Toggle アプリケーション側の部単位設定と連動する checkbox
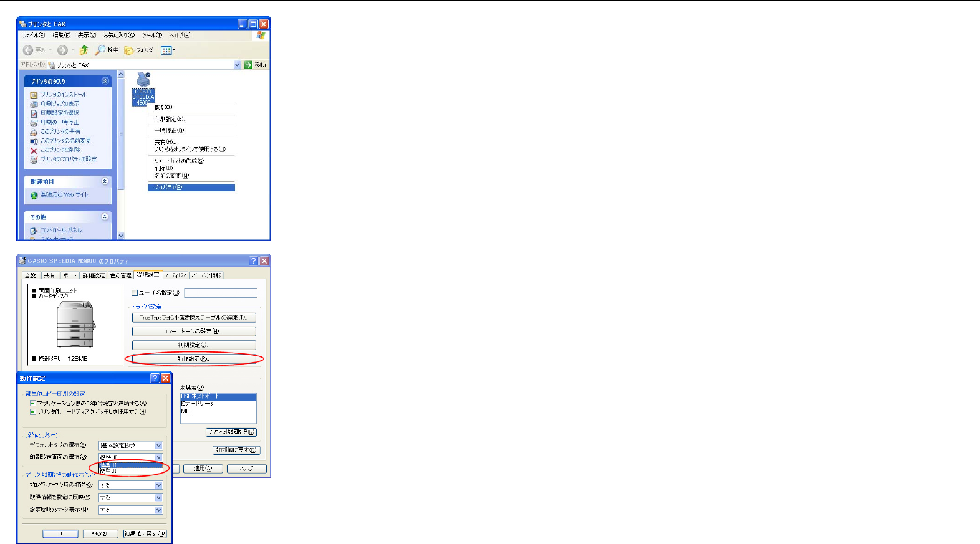 (33, 403)
